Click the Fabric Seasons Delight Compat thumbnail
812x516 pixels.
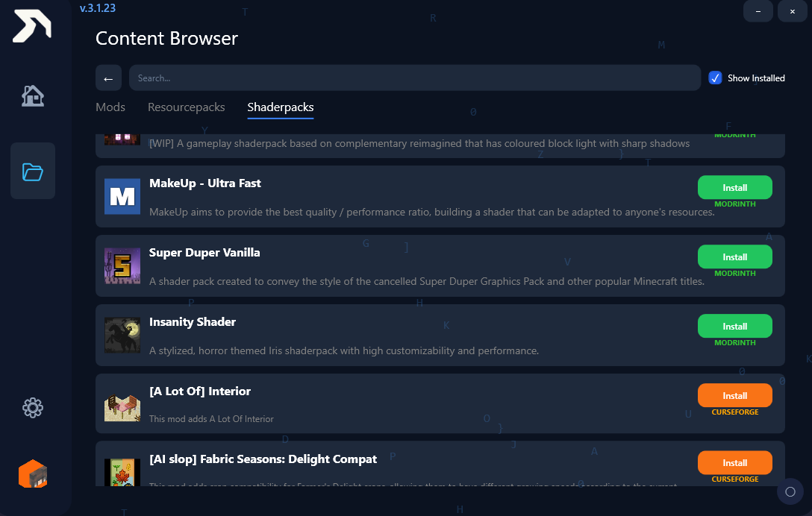click(x=122, y=472)
